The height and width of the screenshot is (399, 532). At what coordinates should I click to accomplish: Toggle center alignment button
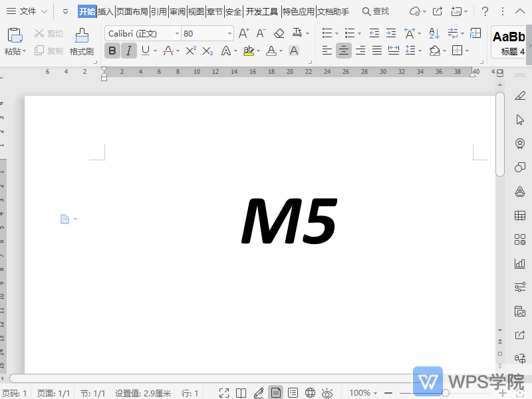point(344,51)
